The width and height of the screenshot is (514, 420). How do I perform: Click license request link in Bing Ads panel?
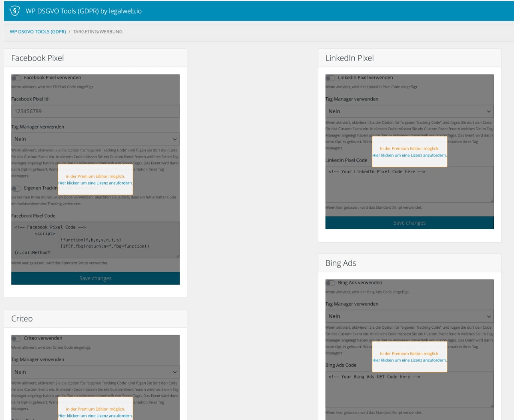click(x=409, y=360)
